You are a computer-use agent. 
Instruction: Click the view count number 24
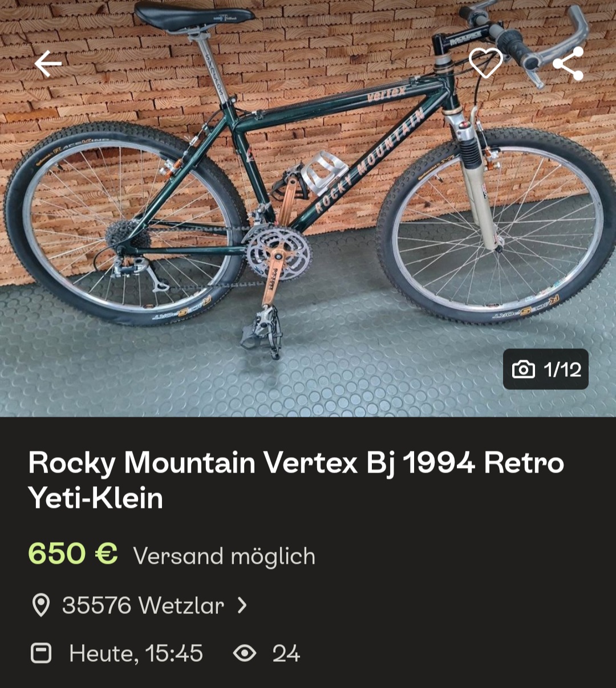(286, 653)
